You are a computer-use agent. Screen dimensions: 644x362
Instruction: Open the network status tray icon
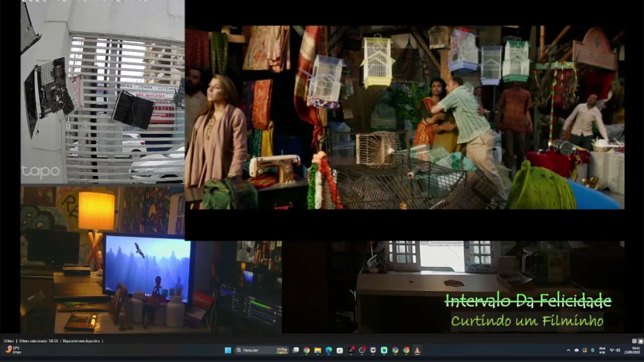coord(611,350)
